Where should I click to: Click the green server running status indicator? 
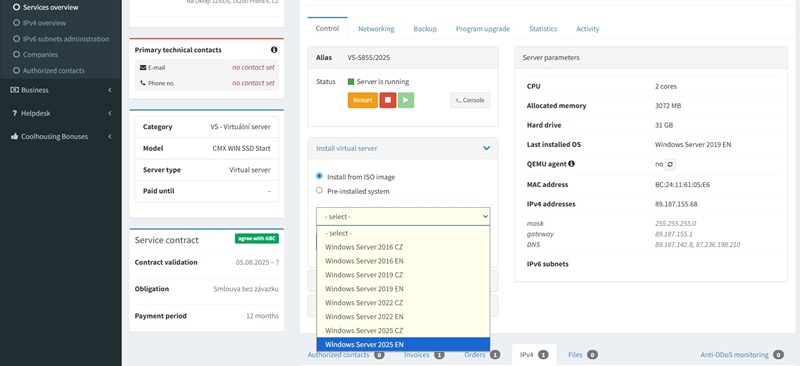coord(351,82)
